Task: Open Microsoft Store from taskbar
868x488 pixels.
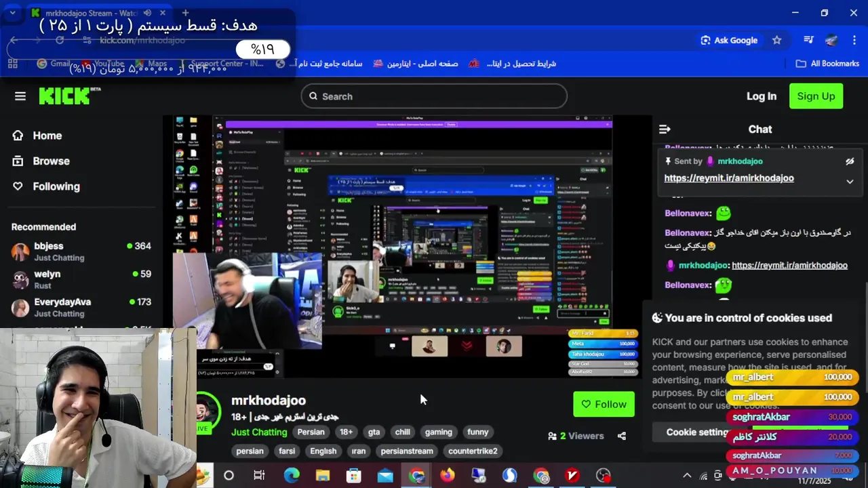Action: [354, 476]
